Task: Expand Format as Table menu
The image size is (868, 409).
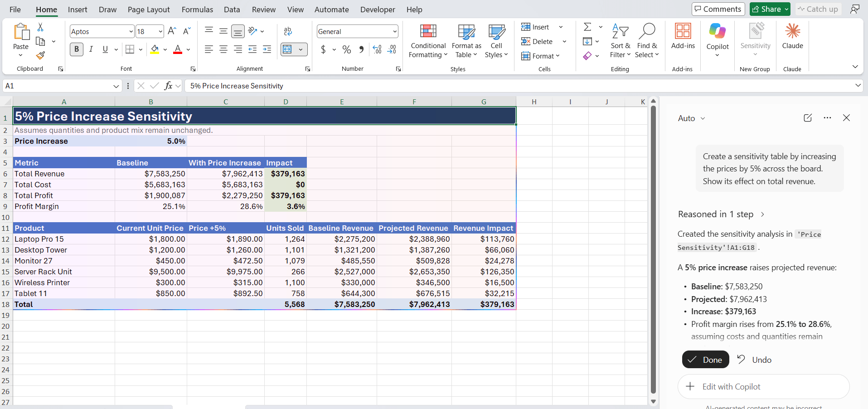Action: pyautogui.click(x=466, y=41)
